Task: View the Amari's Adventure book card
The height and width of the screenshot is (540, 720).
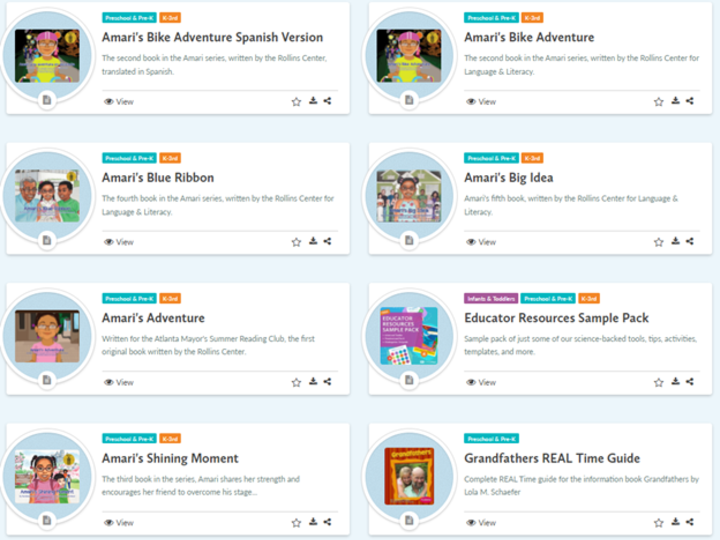Action: [119, 382]
